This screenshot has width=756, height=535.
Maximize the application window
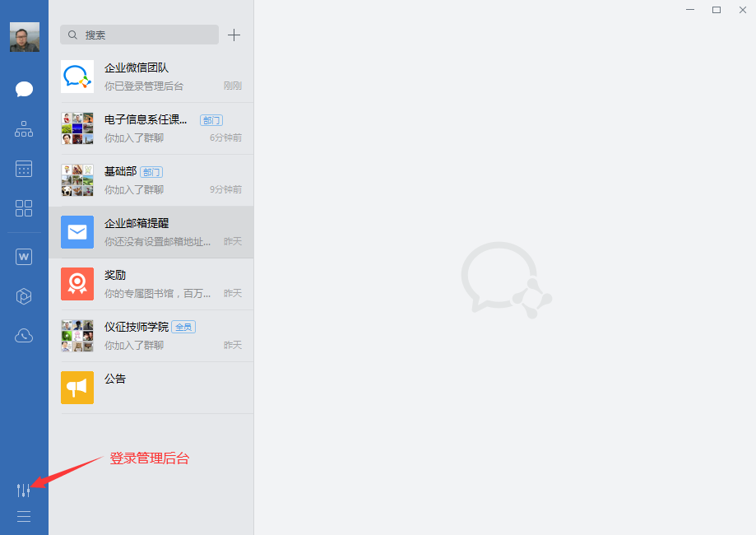click(717, 10)
